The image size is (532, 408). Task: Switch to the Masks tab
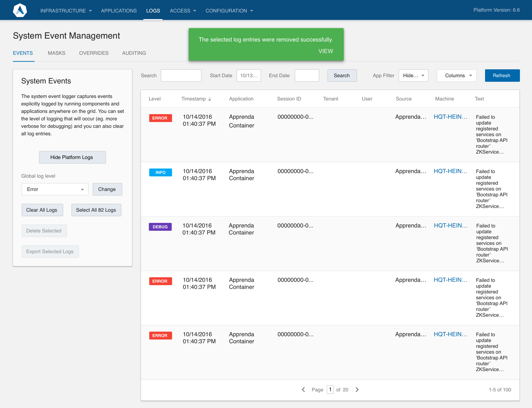pyautogui.click(x=56, y=53)
